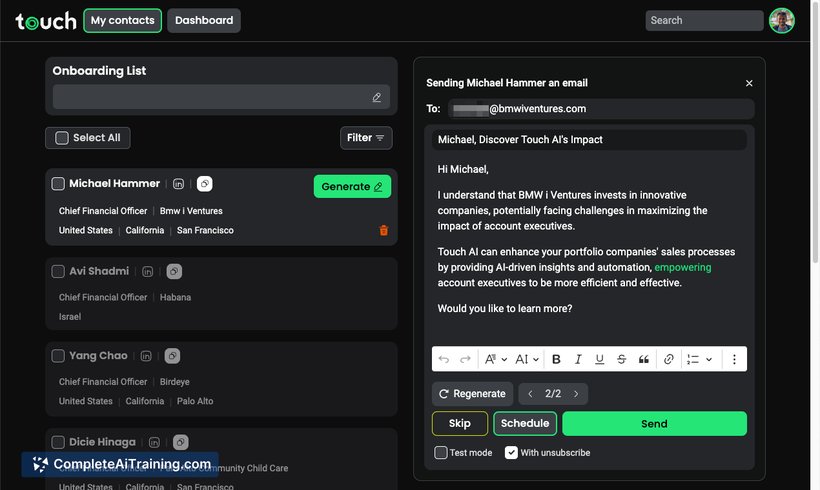Check the Dicie Hinaga contact checkbox
This screenshot has height=490, width=820.
point(58,442)
